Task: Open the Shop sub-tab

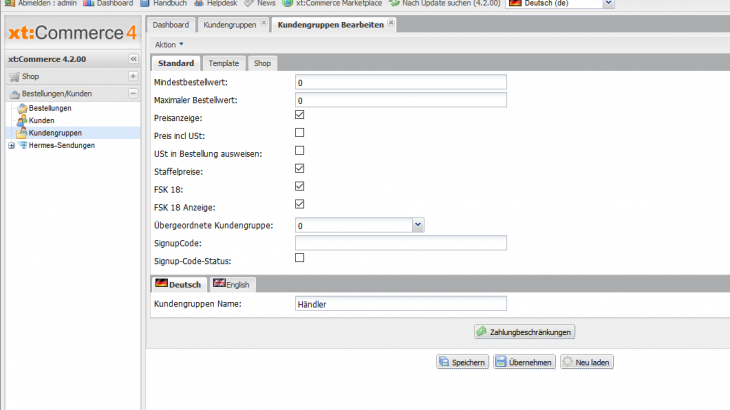Action: 262,63
